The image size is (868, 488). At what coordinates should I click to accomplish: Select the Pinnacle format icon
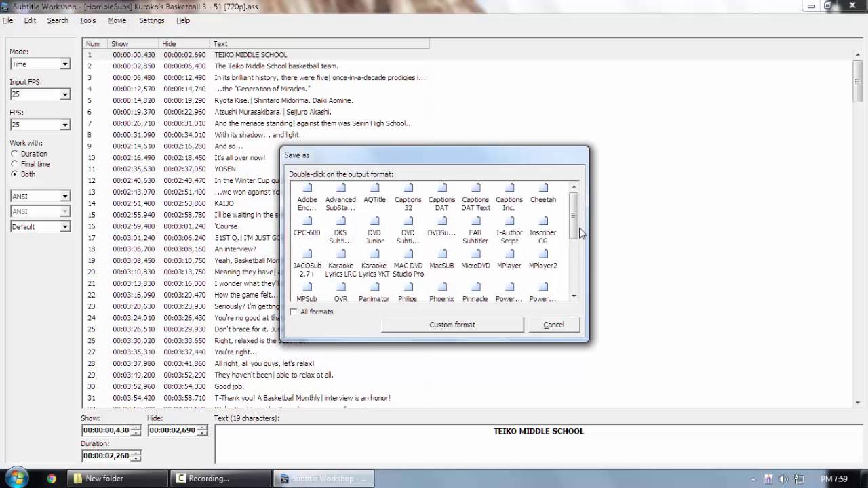[x=475, y=292]
